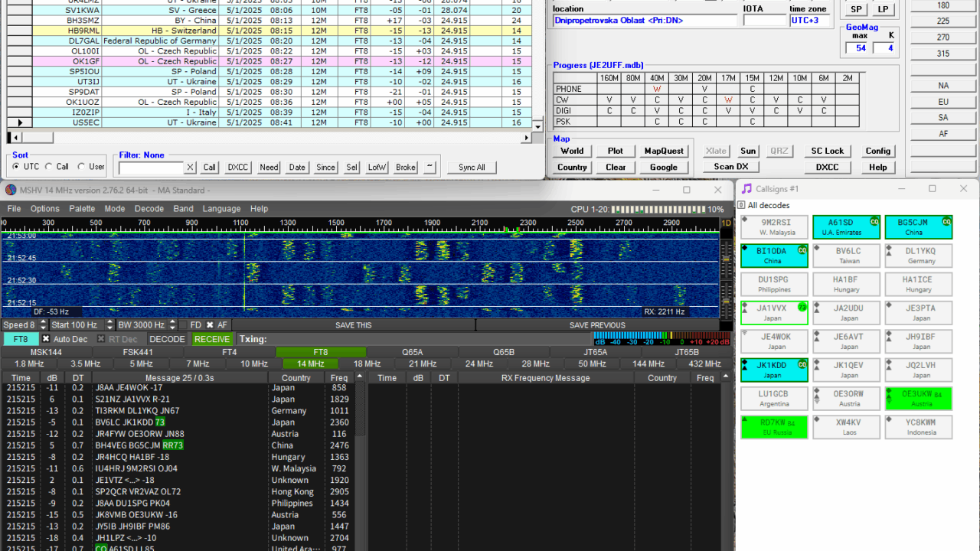Click the DECODE button
Image resolution: width=980 pixels, height=551 pixels.
tap(167, 339)
